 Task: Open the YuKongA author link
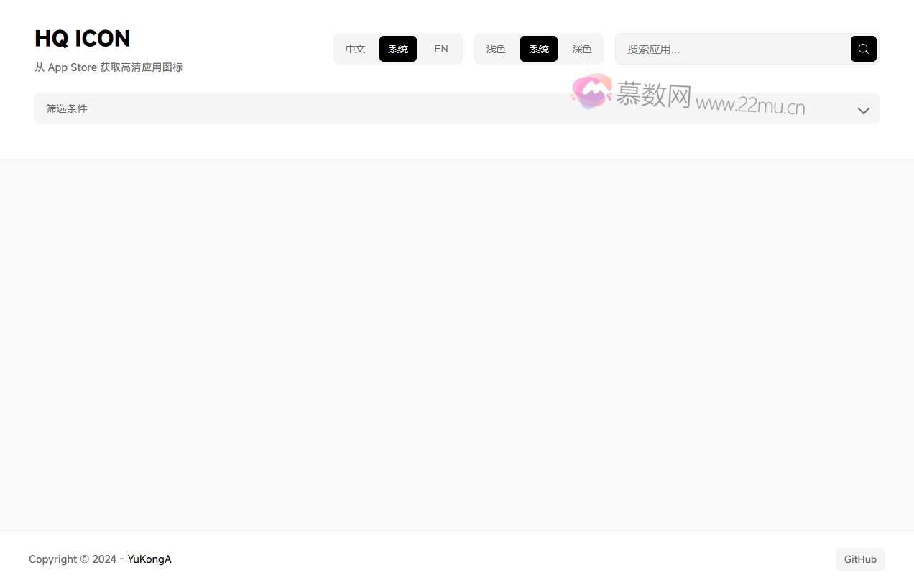pyautogui.click(x=149, y=559)
